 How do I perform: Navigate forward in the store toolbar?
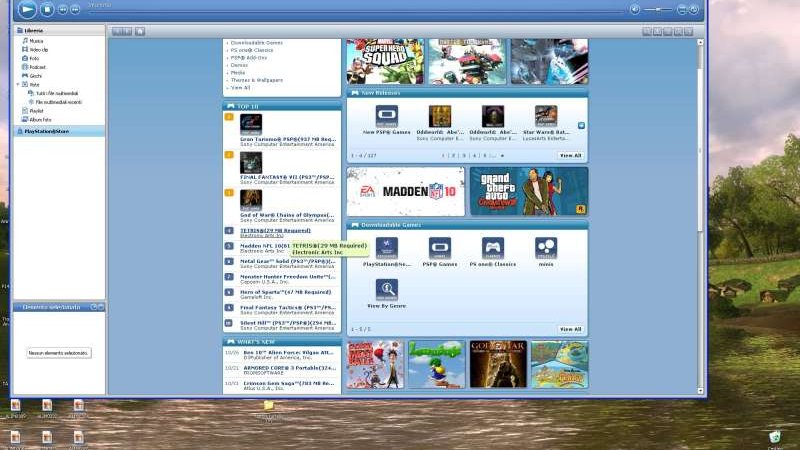[127, 32]
